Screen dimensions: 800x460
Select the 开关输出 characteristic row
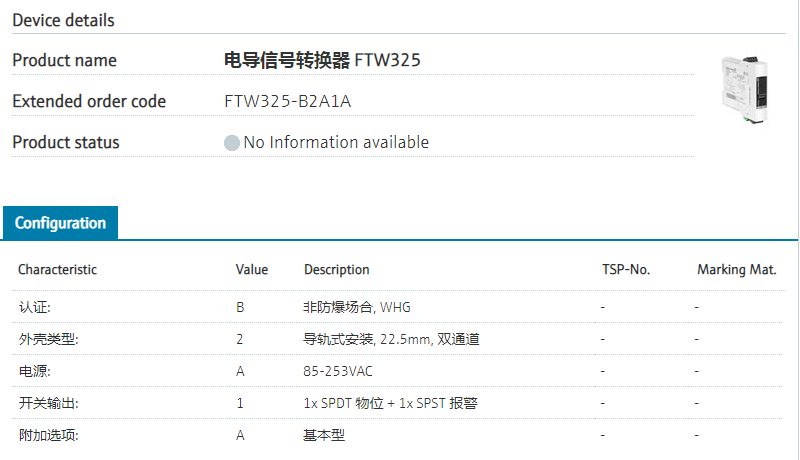(x=48, y=403)
